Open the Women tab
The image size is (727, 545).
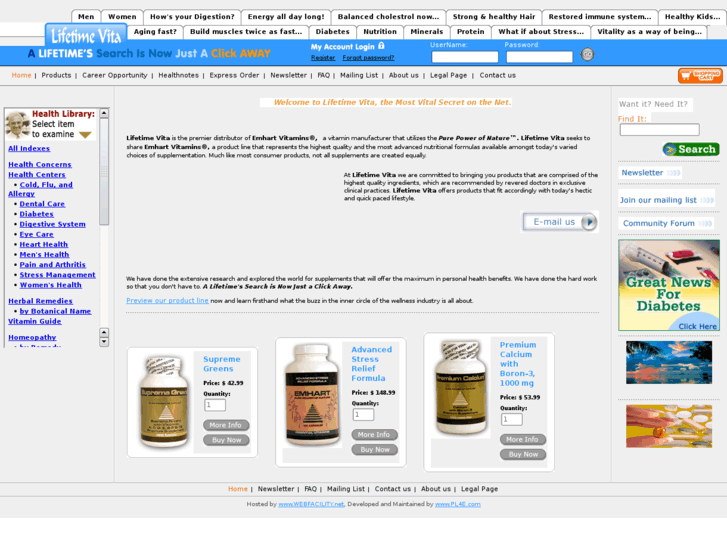(x=122, y=17)
